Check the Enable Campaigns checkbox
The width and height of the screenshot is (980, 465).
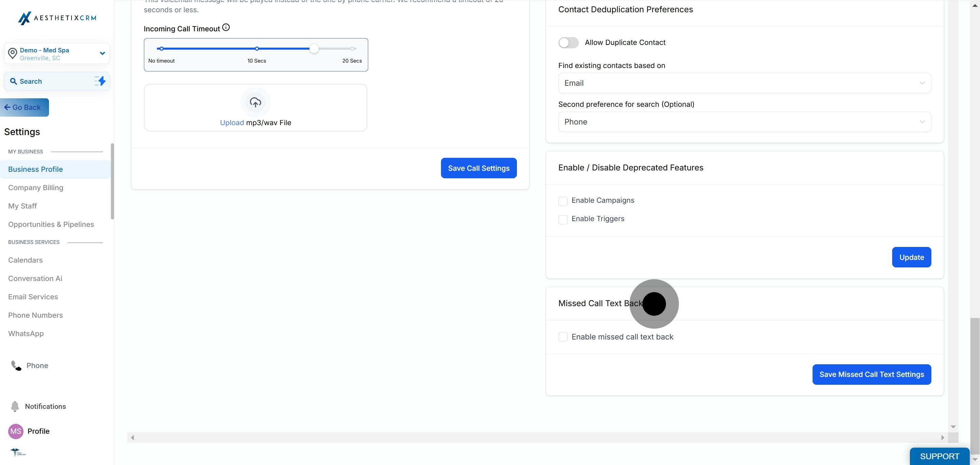pyautogui.click(x=563, y=201)
